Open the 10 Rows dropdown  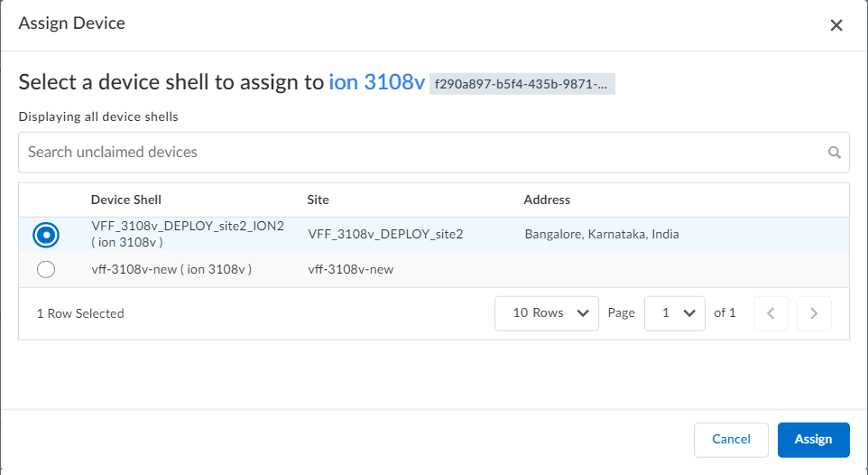coord(547,313)
